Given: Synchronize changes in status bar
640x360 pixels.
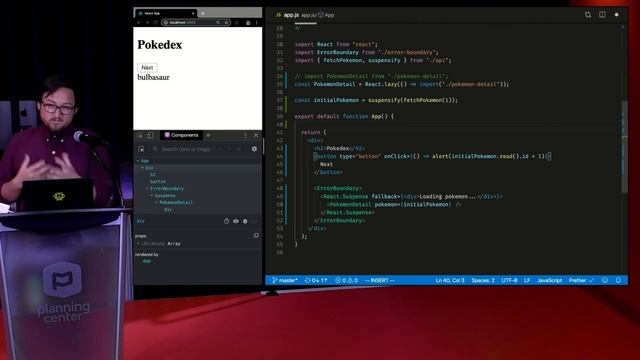Looking at the screenshot, I should coord(316,280).
